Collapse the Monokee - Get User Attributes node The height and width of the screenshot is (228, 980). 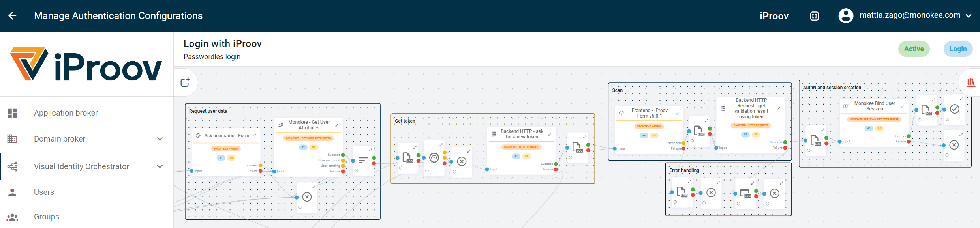tap(337, 125)
